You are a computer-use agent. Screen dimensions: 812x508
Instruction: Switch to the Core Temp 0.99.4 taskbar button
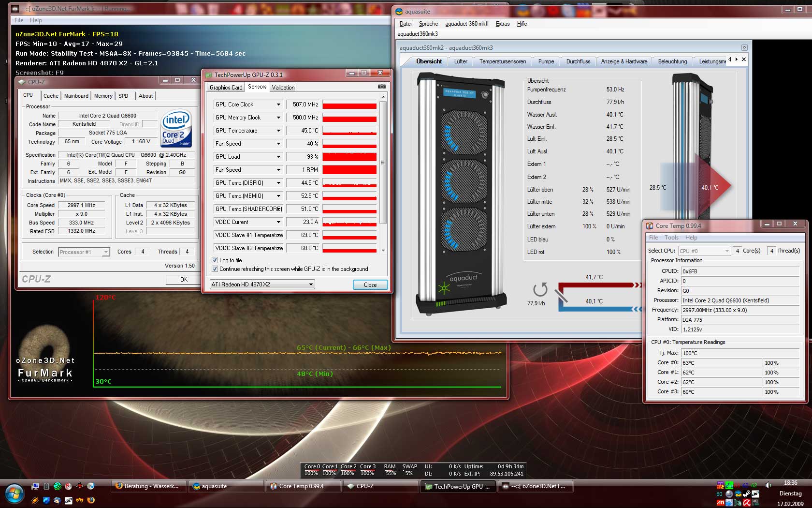[304, 486]
